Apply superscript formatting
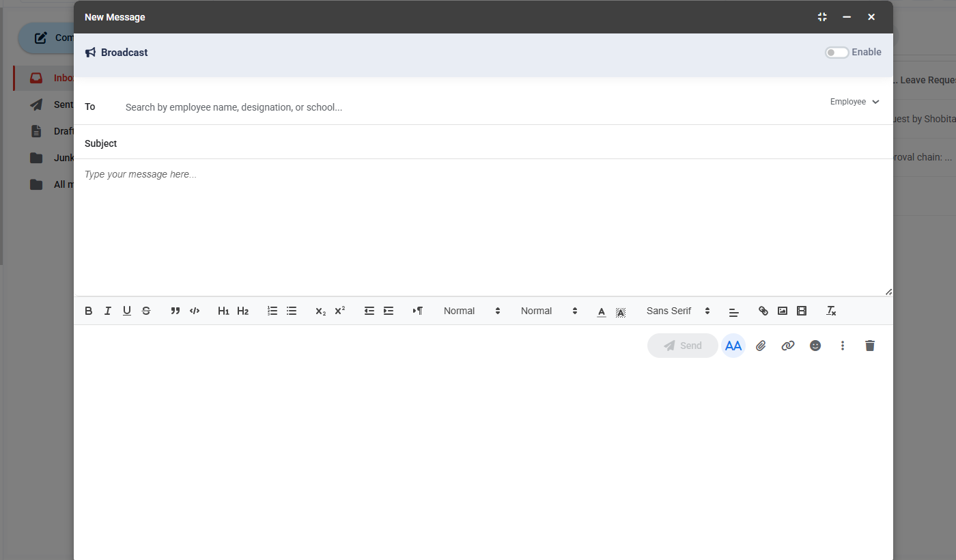Image resolution: width=956 pixels, height=560 pixels. [340, 311]
